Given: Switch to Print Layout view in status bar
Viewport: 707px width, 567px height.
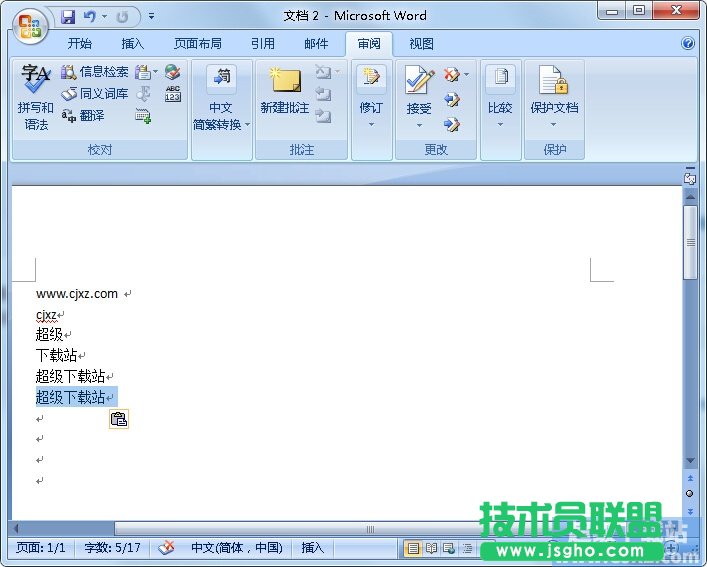Looking at the screenshot, I should [413, 548].
